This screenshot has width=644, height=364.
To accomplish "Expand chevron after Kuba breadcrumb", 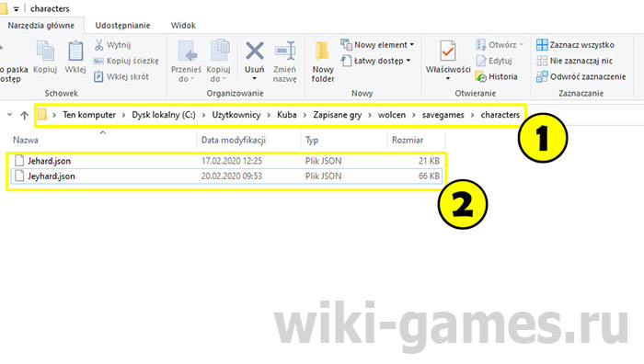I will (305, 115).
